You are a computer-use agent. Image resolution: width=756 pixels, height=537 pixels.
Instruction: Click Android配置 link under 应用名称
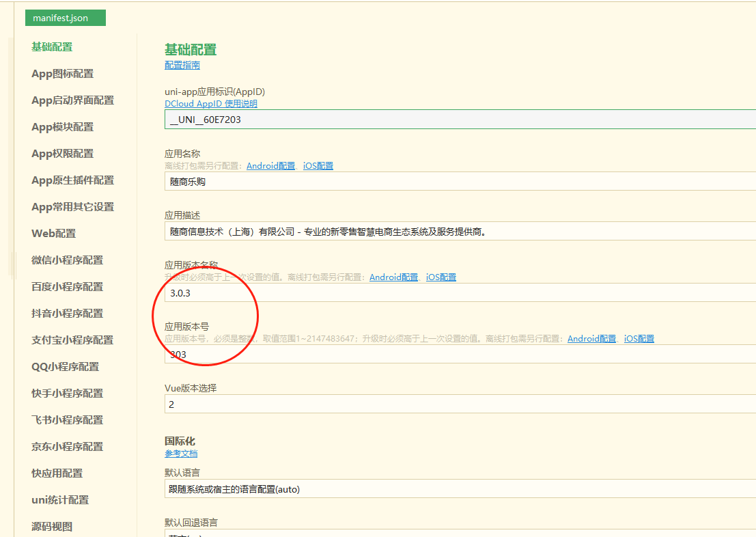pyautogui.click(x=271, y=166)
